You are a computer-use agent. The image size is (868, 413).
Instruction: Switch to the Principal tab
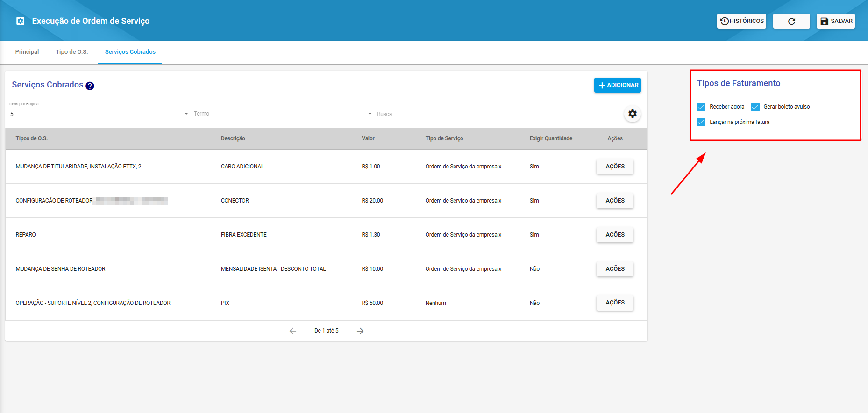coord(27,52)
